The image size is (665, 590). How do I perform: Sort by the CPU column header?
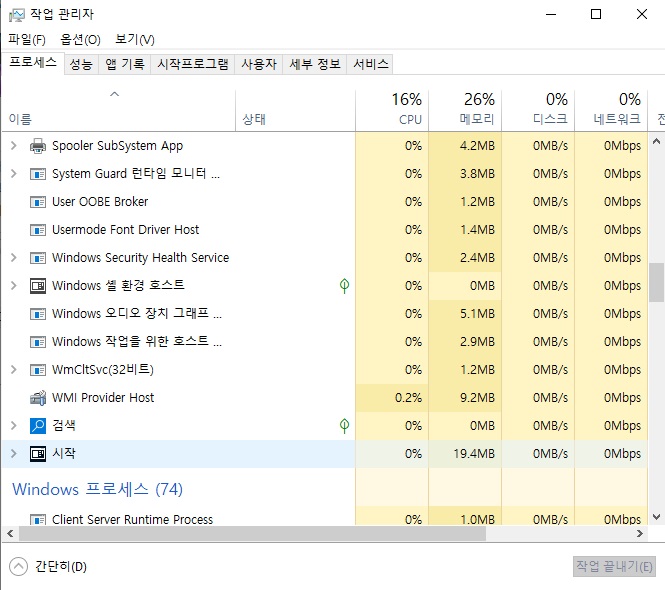[392, 110]
